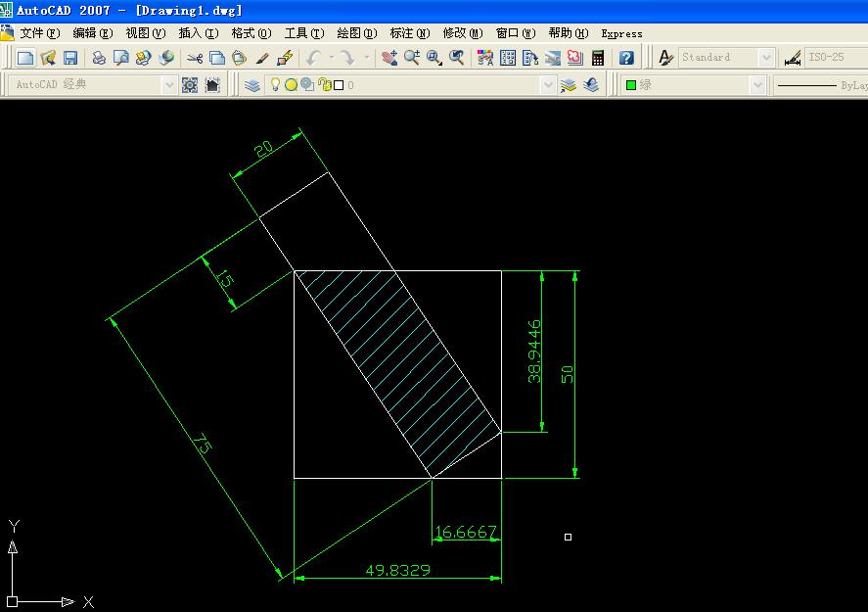Click the My Workspace house icon

pos(212,85)
